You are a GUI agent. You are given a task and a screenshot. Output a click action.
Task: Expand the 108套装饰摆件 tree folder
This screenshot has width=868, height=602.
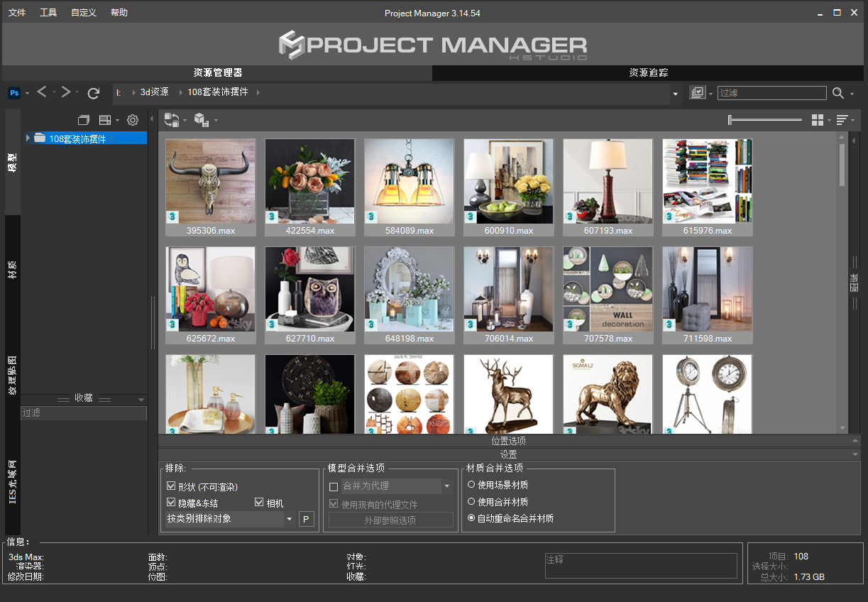tap(28, 138)
